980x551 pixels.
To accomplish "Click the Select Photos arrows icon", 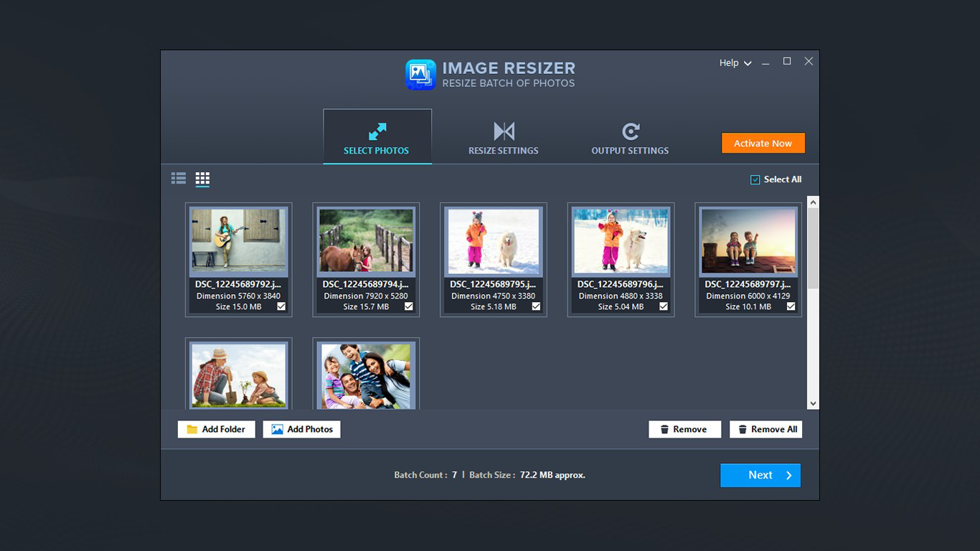I will 377,131.
